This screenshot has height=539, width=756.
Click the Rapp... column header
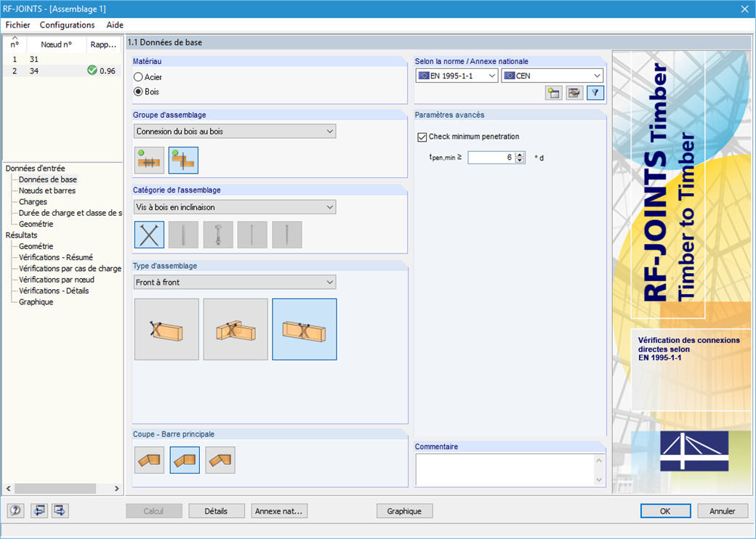point(104,44)
